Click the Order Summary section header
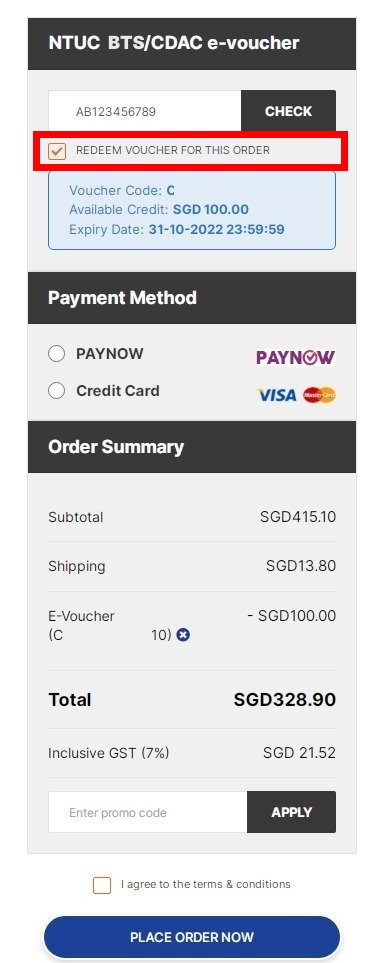 coord(192,446)
